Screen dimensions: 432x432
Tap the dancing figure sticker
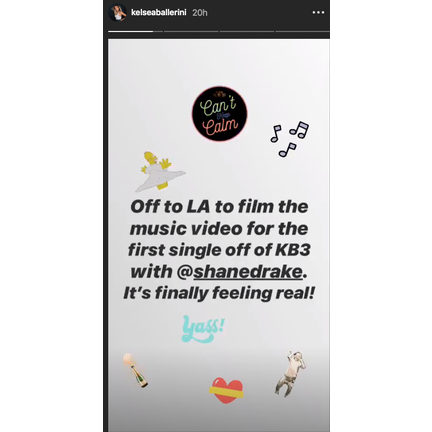[290, 373]
